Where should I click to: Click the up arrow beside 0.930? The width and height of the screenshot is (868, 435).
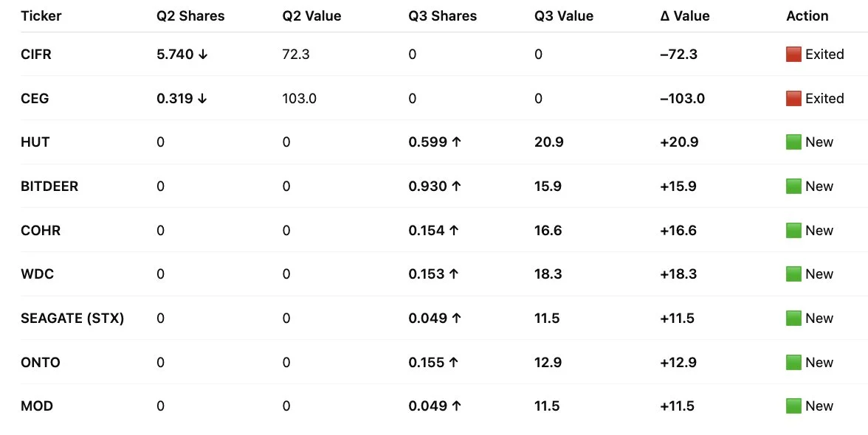(456, 187)
